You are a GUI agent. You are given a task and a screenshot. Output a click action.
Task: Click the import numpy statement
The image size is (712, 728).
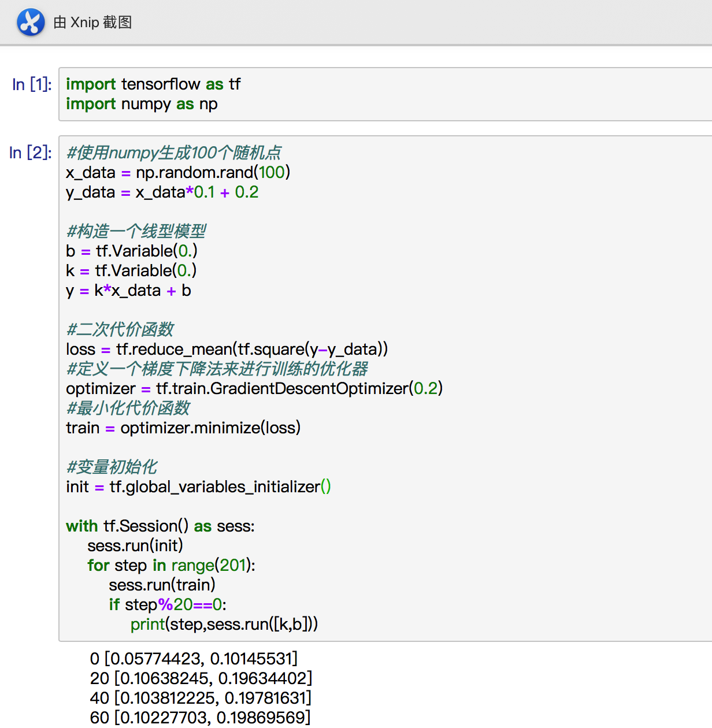coord(142,105)
